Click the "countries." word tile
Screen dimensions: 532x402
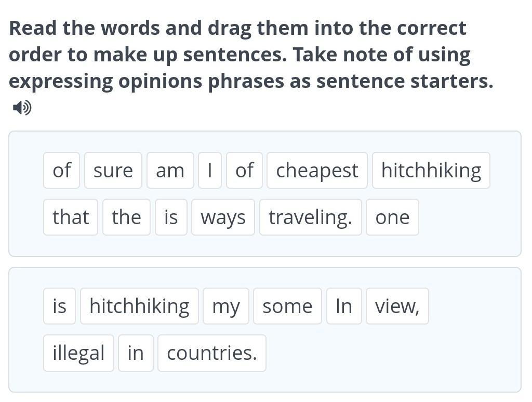[x=212, y=353]
